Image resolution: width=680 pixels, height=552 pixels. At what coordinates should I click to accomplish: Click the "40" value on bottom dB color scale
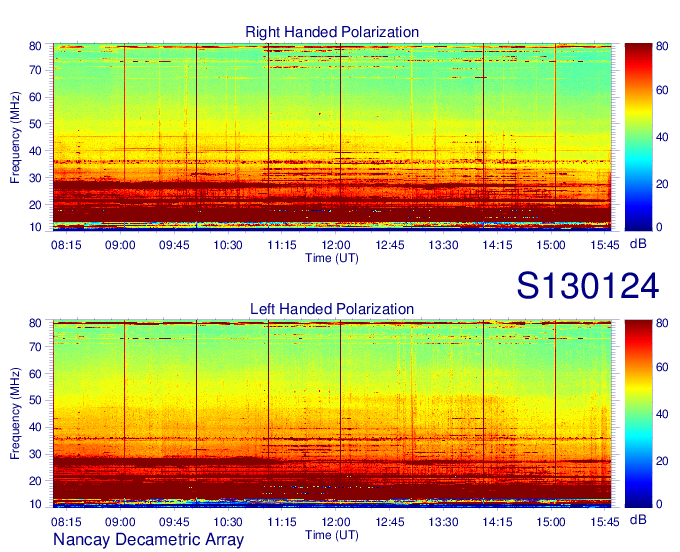tap(662, 414)
